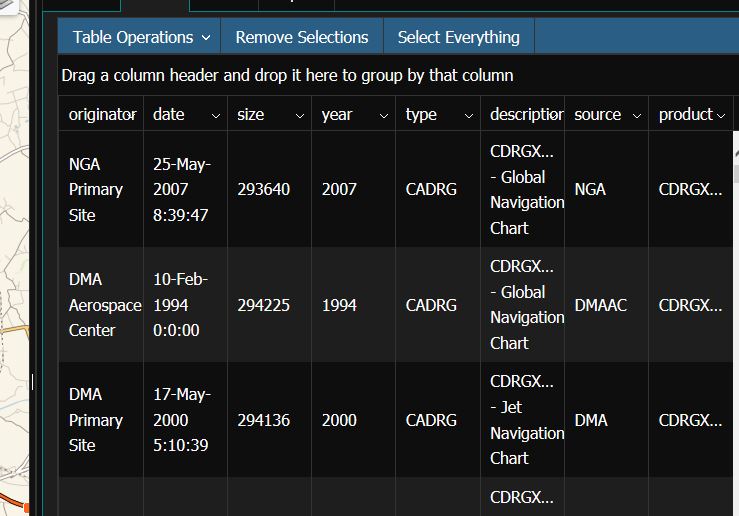The image size is (739, 516).
Task: Select the 10-Feb-1994 0:0:00 date cell
Action: pyautogui.click(x=185, y=305)
